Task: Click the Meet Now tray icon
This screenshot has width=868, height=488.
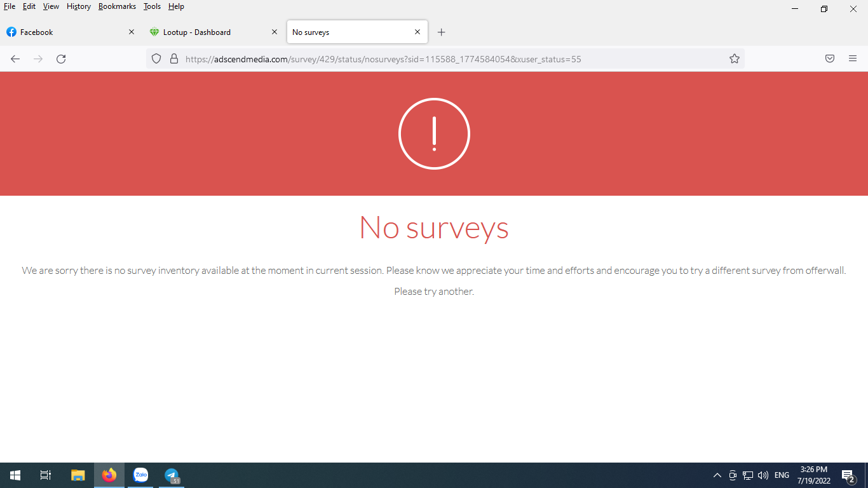Action: pos(733,475)
